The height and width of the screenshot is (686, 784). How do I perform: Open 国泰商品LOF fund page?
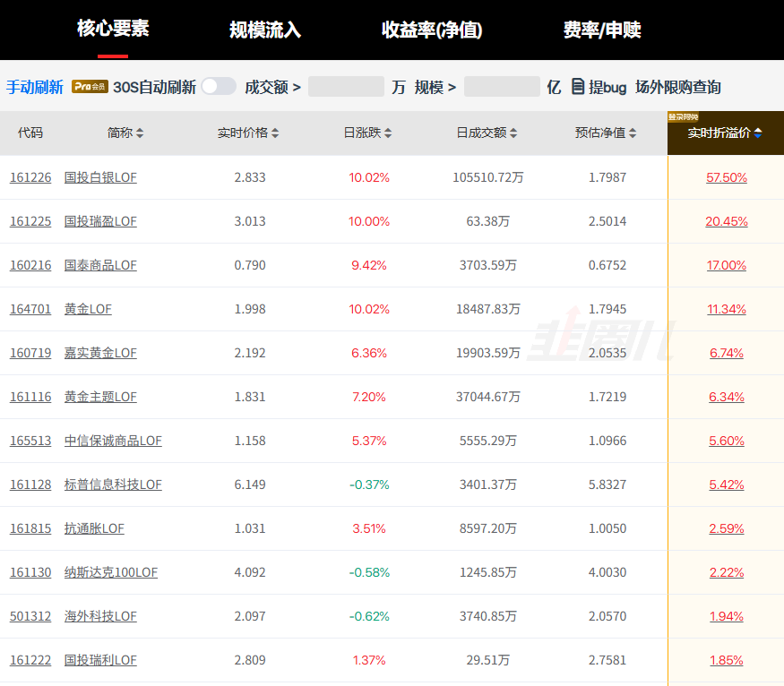[100, 265]
